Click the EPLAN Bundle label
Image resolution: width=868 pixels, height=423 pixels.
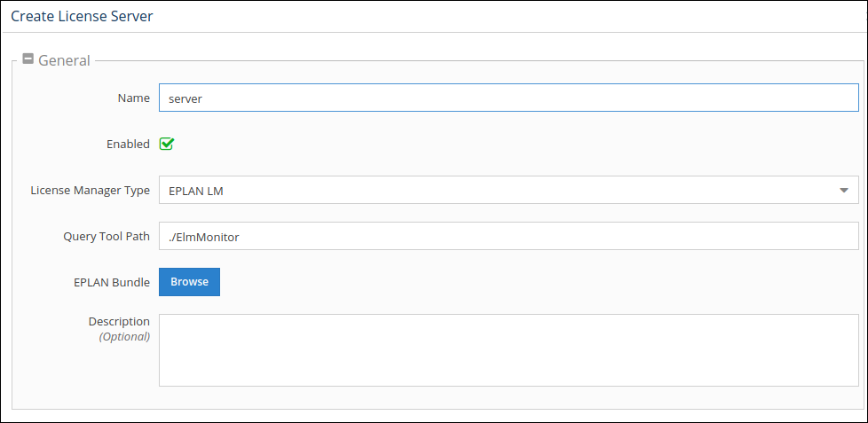[112, 282]
